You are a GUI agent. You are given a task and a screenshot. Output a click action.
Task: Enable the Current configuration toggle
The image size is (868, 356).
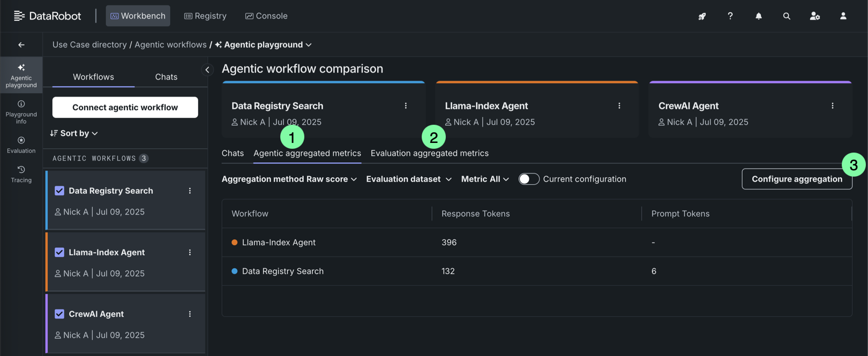coord(529,179)
